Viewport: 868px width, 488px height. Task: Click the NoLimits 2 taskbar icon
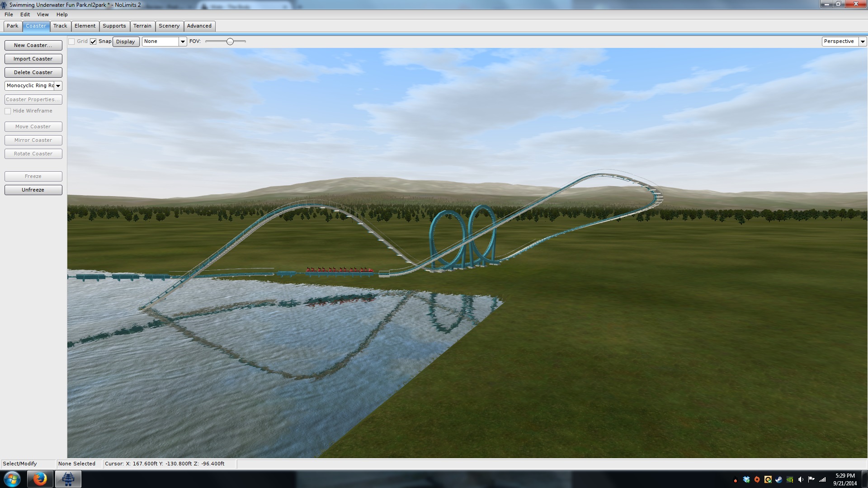(x=68, y=479)
